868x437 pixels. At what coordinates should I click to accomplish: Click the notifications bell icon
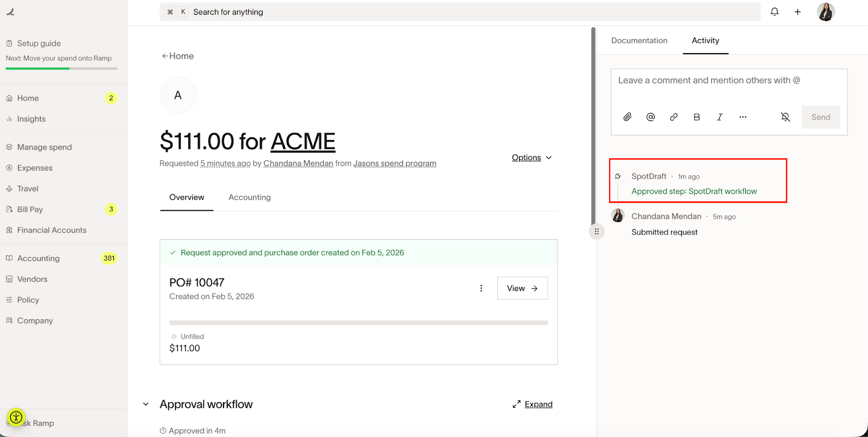tap(775, 12)
